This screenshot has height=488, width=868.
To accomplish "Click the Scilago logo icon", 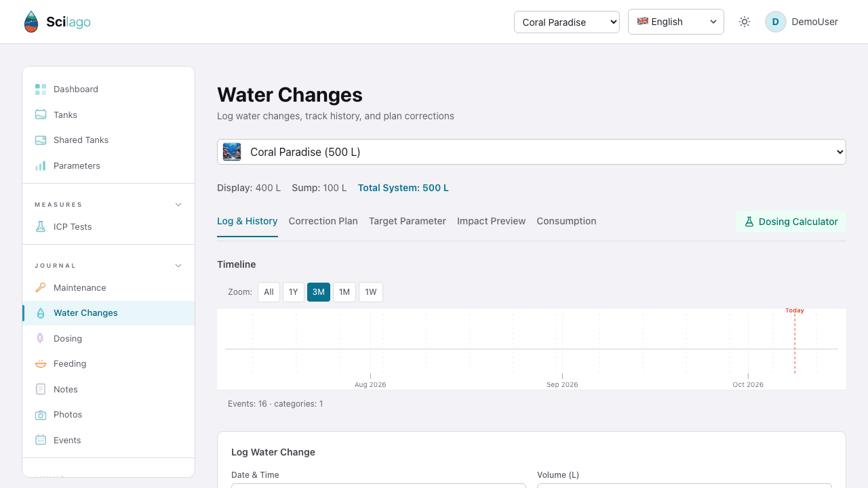I will coord(31,22).
